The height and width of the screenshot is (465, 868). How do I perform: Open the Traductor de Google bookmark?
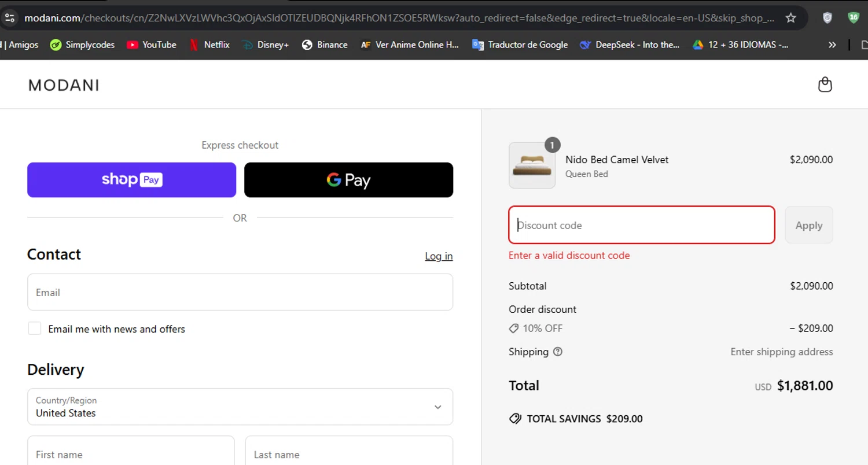point(520,45)
